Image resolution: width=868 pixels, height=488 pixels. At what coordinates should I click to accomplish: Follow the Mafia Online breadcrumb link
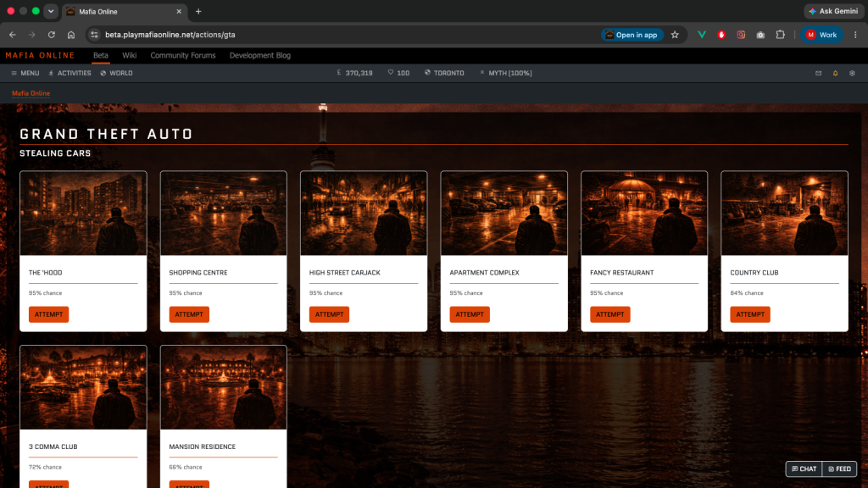coord(31,93)
